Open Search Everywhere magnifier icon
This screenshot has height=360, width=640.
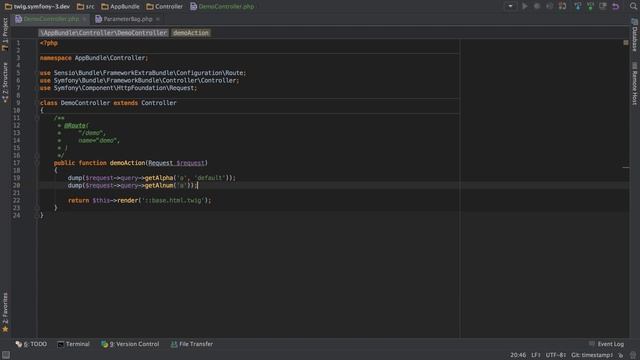pos(633,7)
